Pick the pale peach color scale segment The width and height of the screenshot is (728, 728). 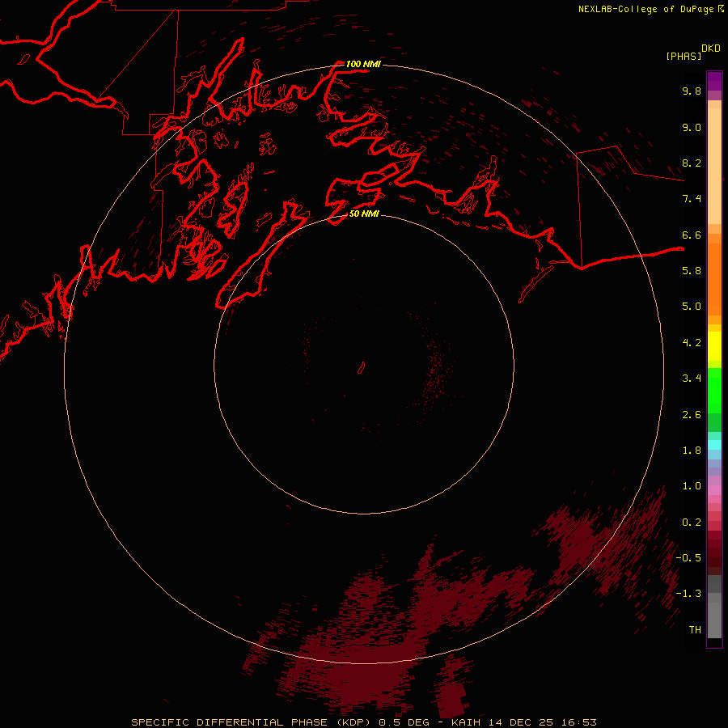[x=714, y=166]
